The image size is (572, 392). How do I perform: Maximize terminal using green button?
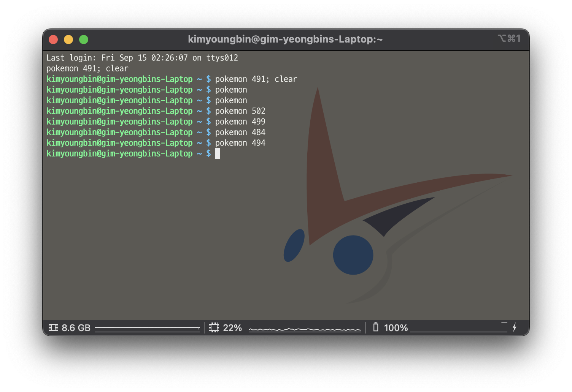pos(84,40)
